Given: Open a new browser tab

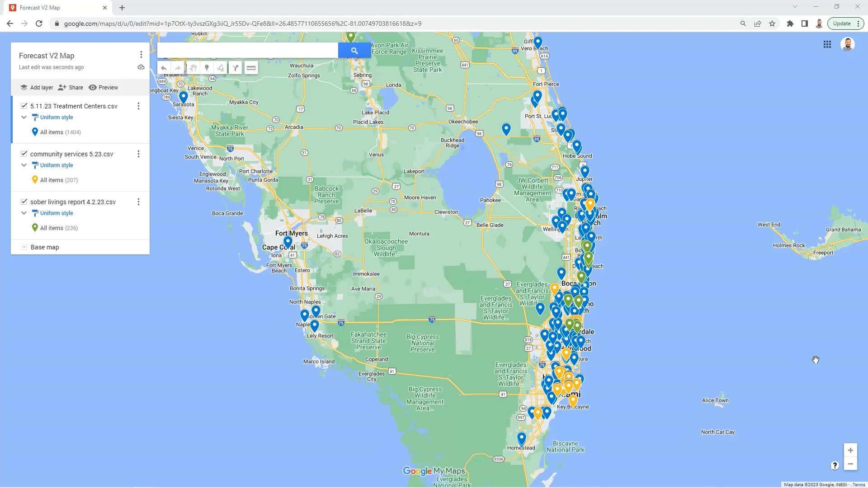Looking at the screenshot, I should point(122,8).
